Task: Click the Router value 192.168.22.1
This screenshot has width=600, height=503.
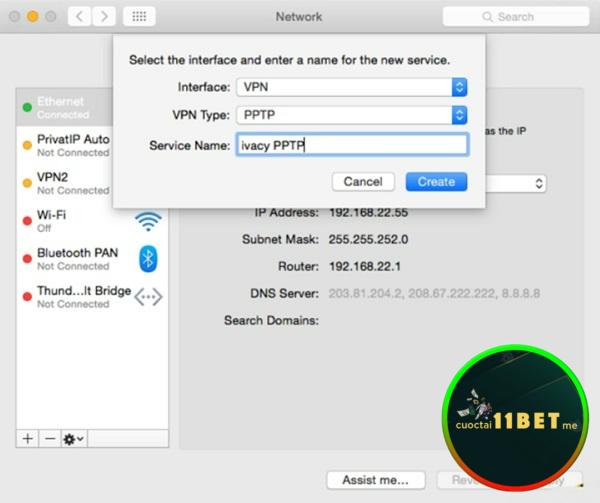Action: (x=365, y=266)
